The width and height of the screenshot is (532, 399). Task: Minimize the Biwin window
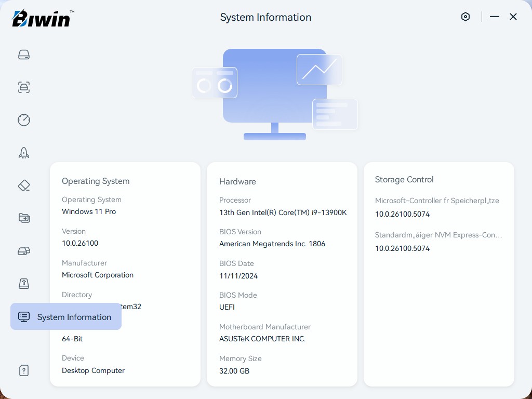point(495,17)
